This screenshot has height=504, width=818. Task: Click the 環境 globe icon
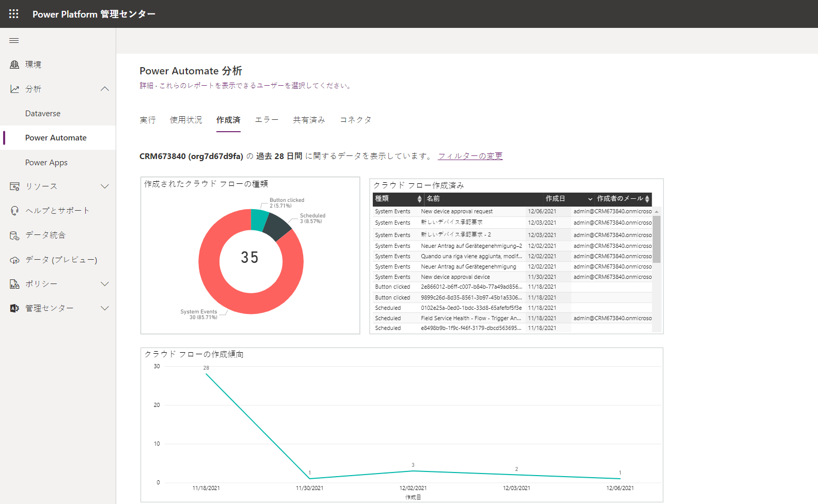tap(14, 65)
